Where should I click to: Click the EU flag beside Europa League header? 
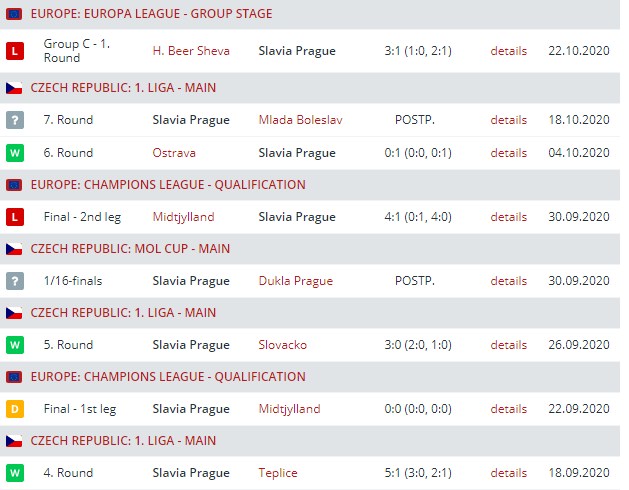pyautogui.click(x=14, y=14)
